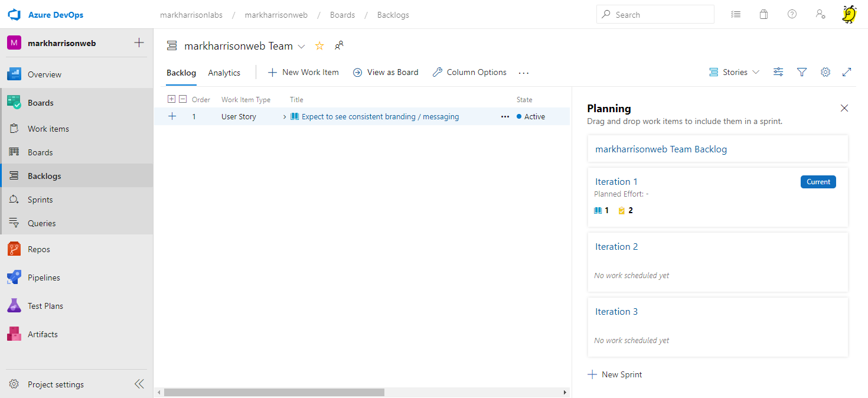Open backlog settings gear icon
Image resolution: width=868 pixels, height=398 pixels.
coord(825,72)
